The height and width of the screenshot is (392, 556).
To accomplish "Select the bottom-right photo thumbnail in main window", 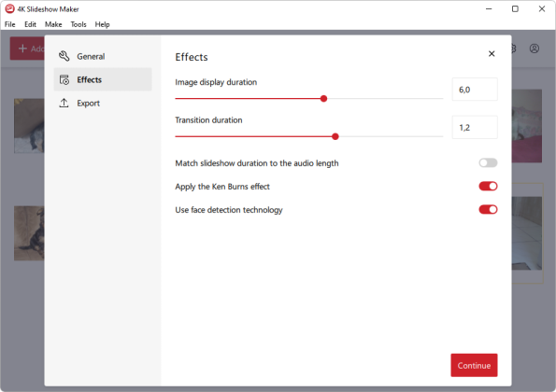I will [x=527, y=233].
